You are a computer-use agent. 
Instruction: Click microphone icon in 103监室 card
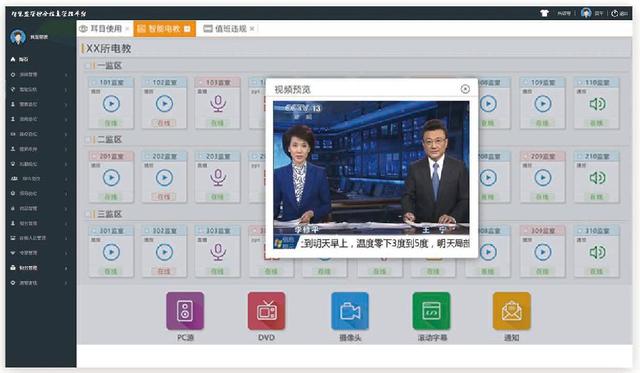click(x=218, y=104)
